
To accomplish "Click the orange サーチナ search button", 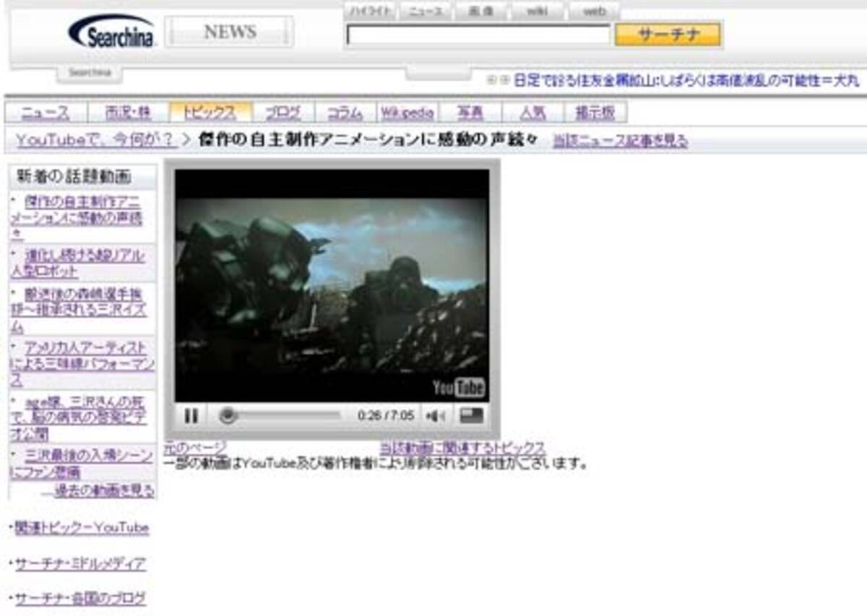I will click(668, 35).
